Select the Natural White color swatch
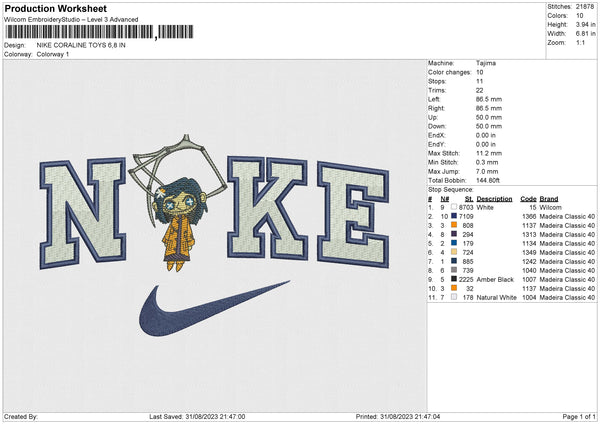Screen dimensions: 600x424 coord(454,297)
